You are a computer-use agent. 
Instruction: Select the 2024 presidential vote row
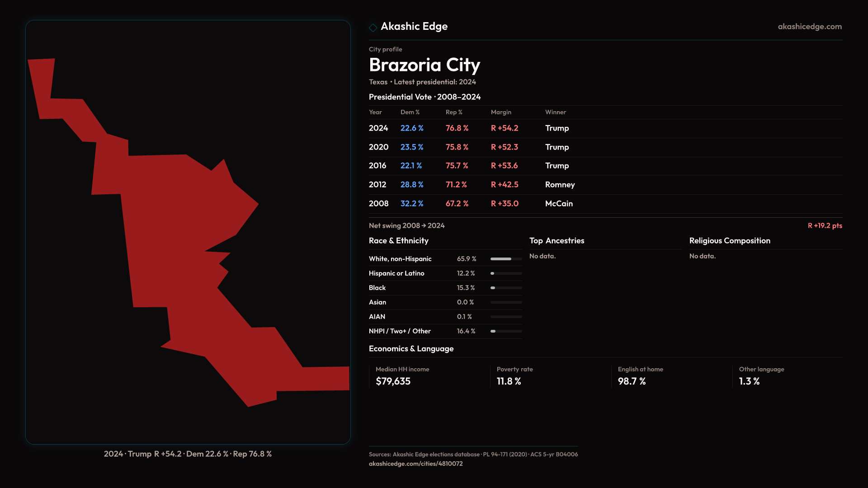point(378,128)
